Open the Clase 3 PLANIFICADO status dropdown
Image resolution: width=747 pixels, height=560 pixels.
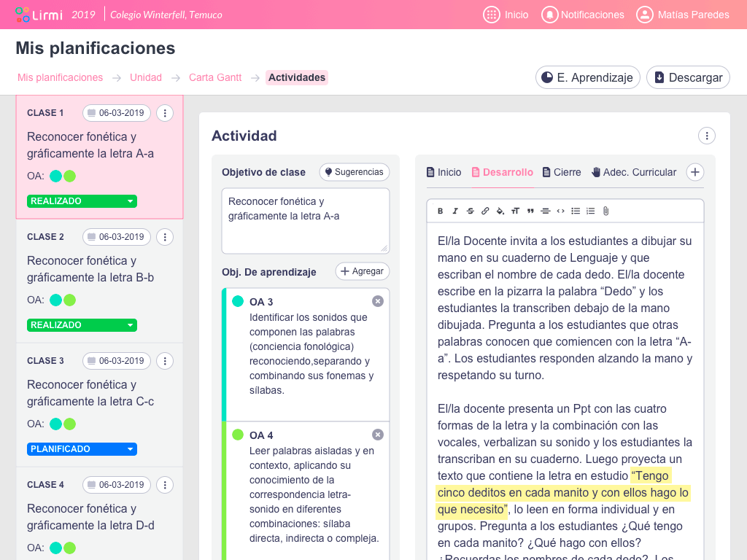[x=82, y=449]
